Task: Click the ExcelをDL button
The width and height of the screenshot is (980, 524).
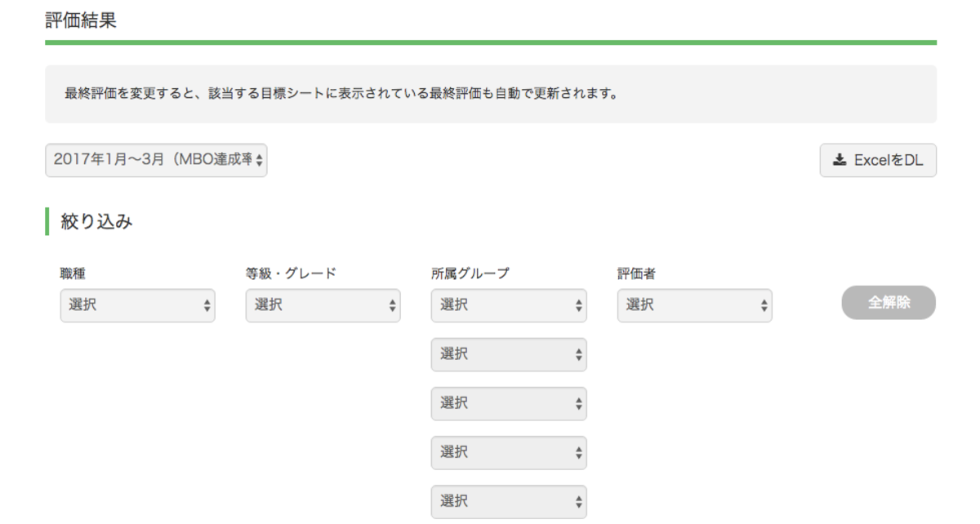Action: (x=878, y=160)
